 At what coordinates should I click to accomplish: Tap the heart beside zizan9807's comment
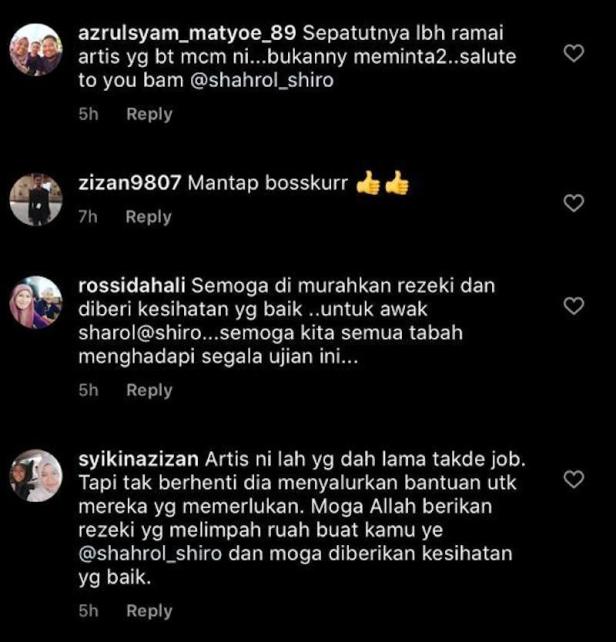pyautogui.click(x=573, y=203)
